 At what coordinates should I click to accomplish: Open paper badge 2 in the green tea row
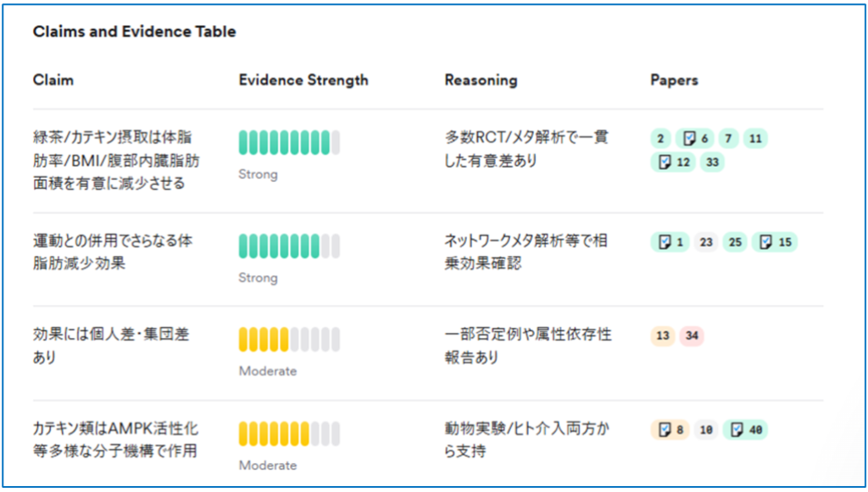click(x=660, y=138)
